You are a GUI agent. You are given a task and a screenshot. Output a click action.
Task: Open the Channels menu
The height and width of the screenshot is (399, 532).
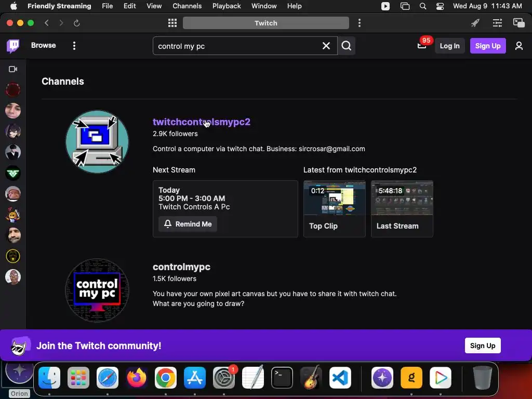pyautogui.click(x=187, y=6)
